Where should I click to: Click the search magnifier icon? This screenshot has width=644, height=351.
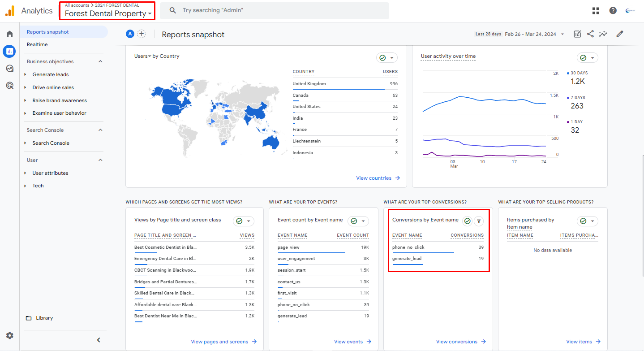pyautogui.click(x=173, y=10)
